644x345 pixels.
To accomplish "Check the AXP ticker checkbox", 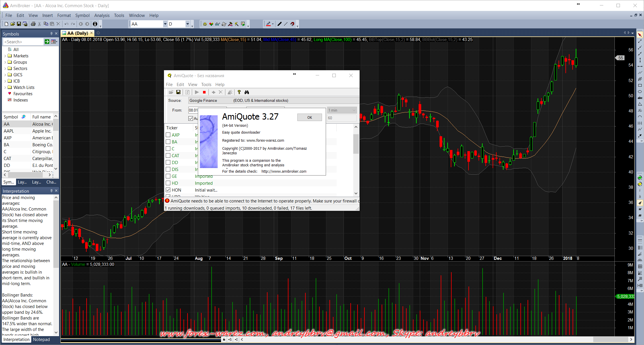I will (168, 135).
